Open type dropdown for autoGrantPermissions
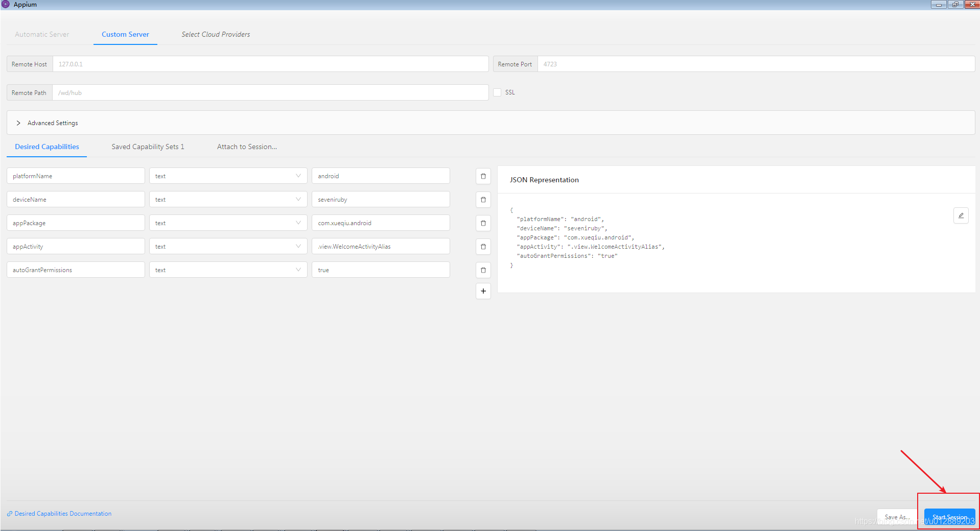The height and width of the screenshot is (531, 980). point(228,270)
